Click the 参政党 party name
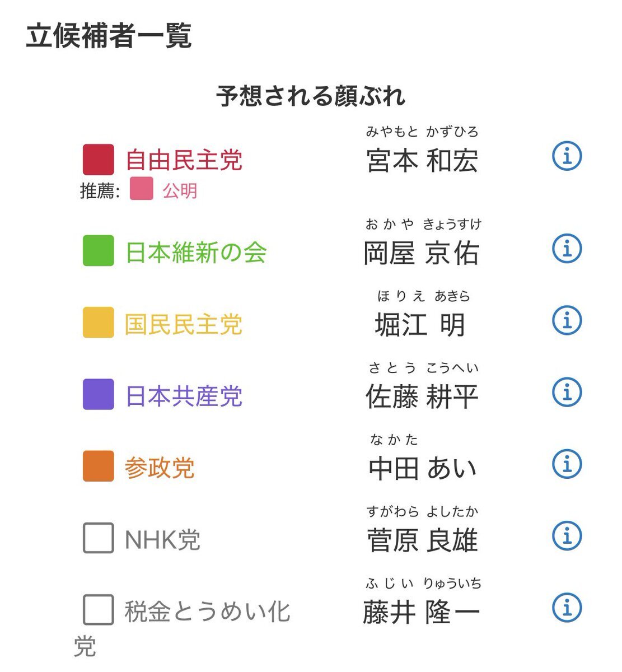Screen dimensions: 622x672 click(160, 468)
